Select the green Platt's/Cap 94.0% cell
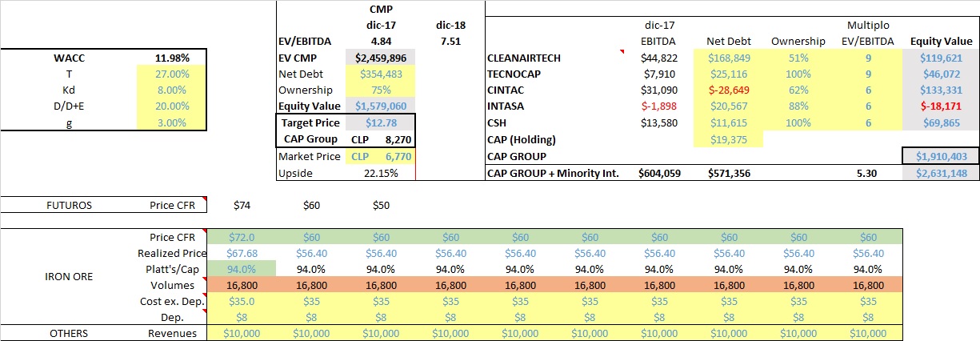The image size is (980, 341). pos(242,269)
